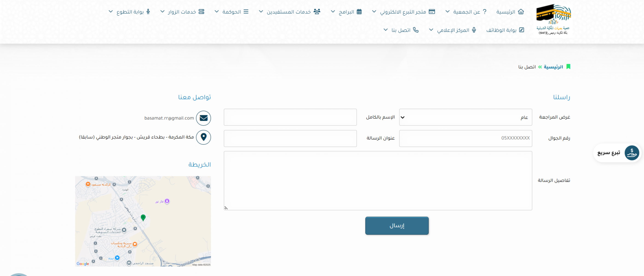Click the microphone icon for المركز الإعلامي
Image resolution: width=644 pixels, height=276 pixels.
(x=474, y=30)
